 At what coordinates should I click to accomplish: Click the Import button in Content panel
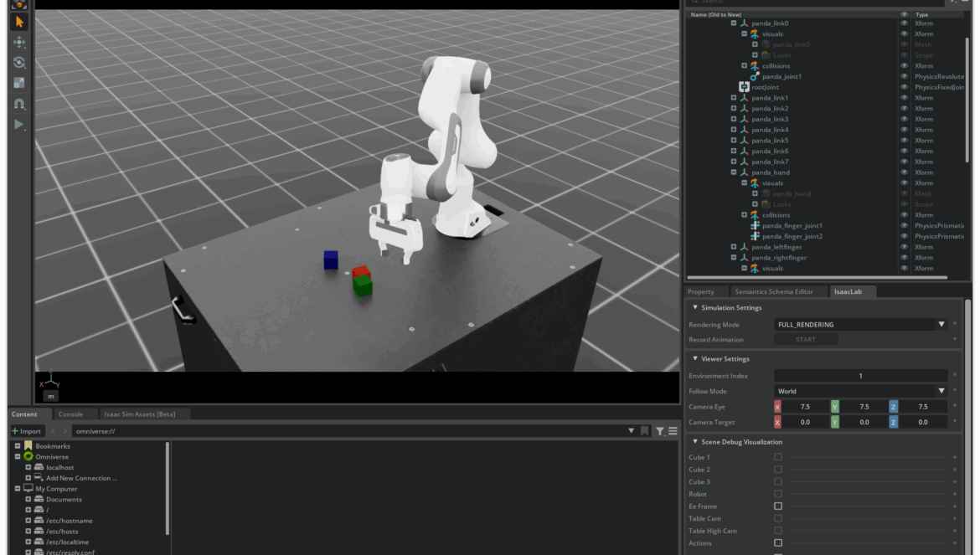[26, 431]
